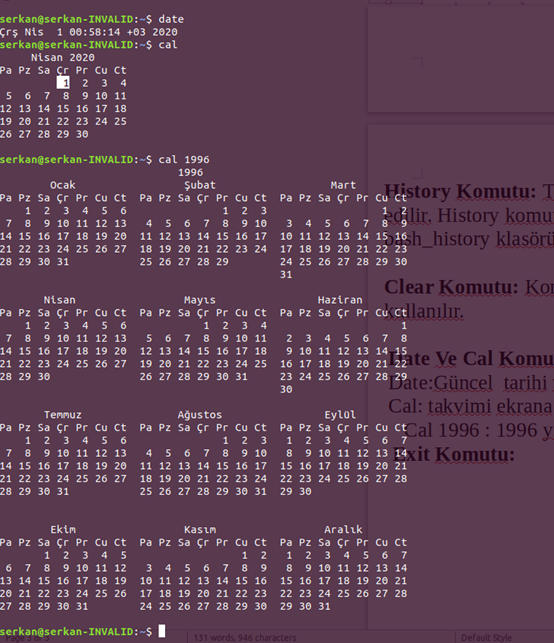Click the 'Eylül' month title
This screenshot has height=643, width=554.
340,415
